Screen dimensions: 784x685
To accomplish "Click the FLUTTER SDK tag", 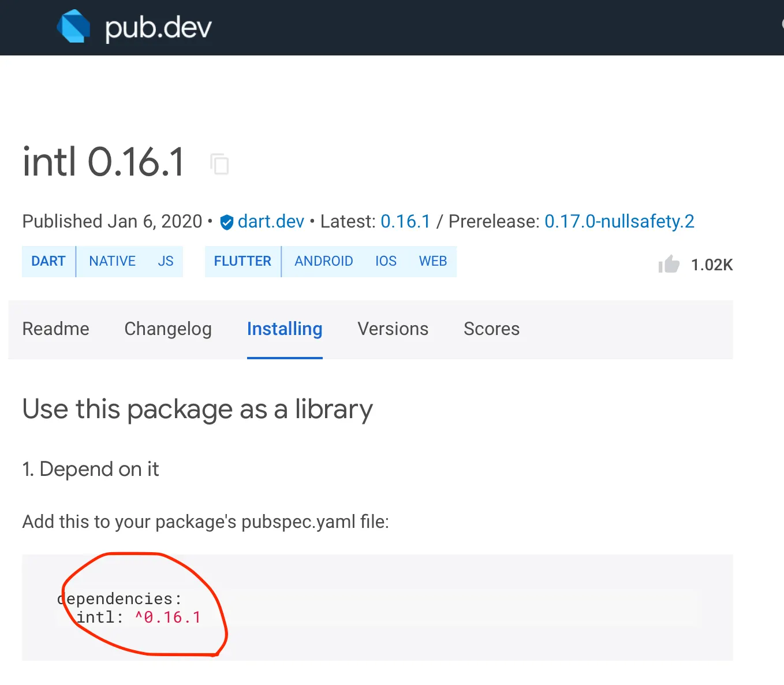I will 242,261.
